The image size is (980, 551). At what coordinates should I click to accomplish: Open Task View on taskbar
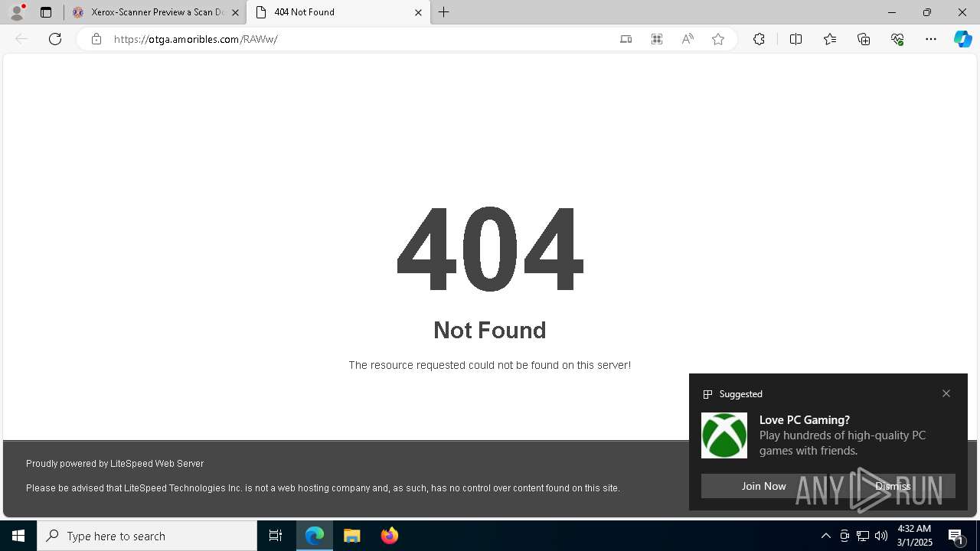coord(276,536)
